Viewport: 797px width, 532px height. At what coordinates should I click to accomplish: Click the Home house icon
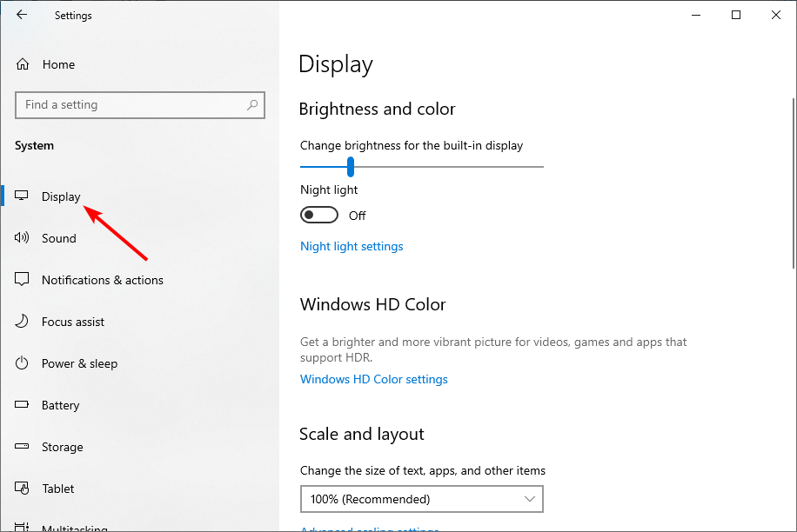23,64
